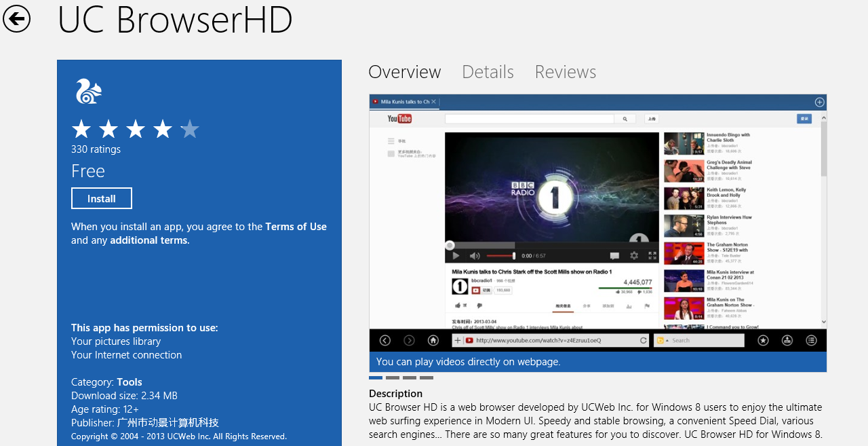Open the Chinese publisher name link

pyautogui.click(x=168, y=423)
